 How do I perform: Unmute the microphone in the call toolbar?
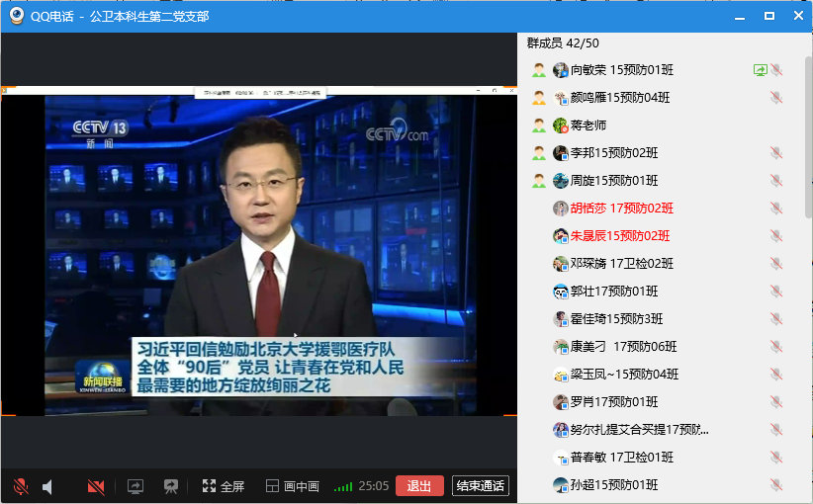coord(20,486)
